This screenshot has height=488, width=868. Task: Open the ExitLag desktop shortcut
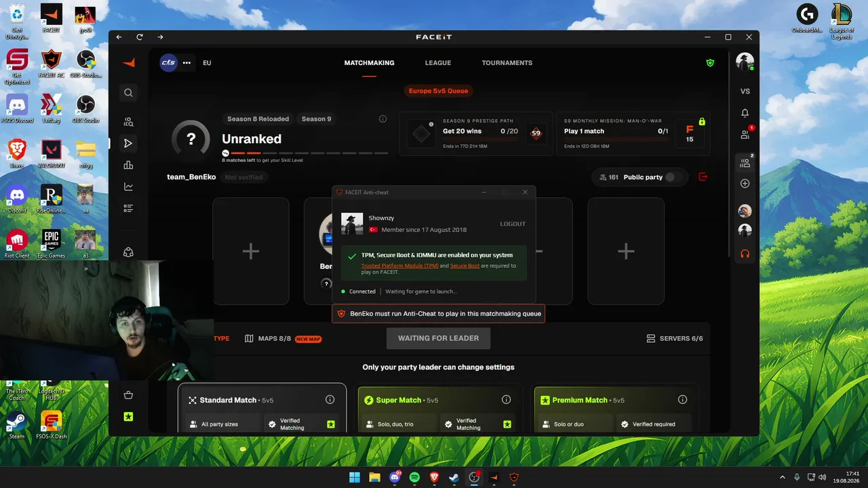[51, 108]
